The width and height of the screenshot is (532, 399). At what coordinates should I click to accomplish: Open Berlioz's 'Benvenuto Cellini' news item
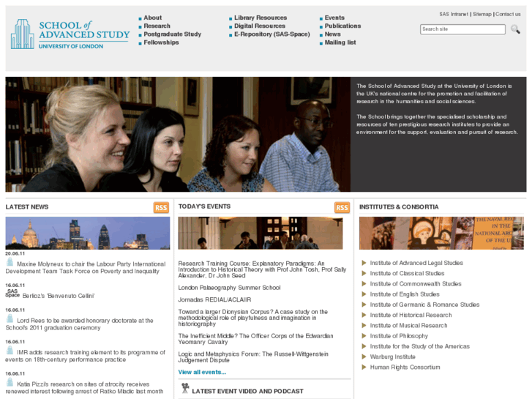pos(59,296)
